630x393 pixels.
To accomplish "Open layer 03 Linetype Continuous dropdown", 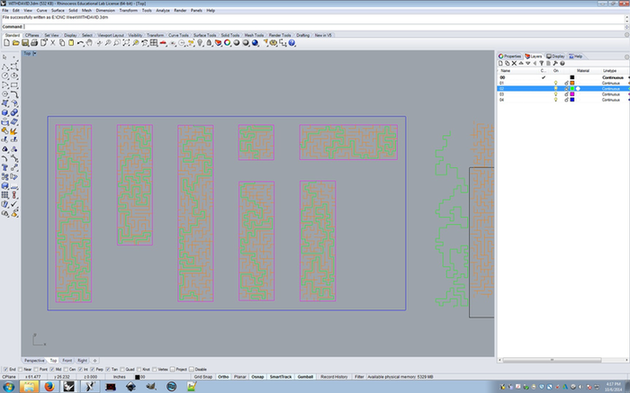I will [611, 94].
